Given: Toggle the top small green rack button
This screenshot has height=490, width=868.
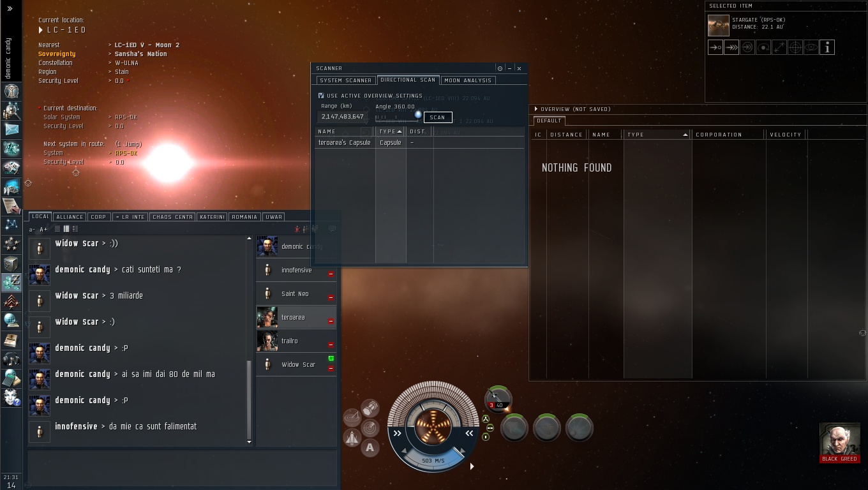Looking at the screenshot, I should pyautogui.click(x=486, y=419).
